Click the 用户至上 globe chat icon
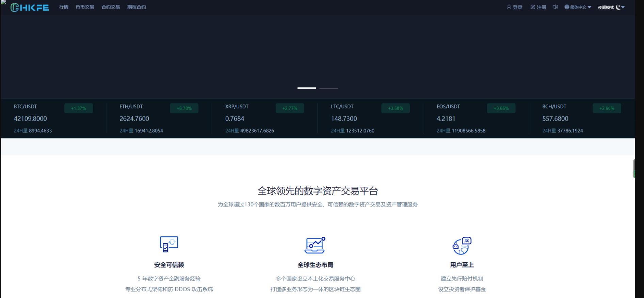The width and height of the screenshot is (644, 298). (462, 246)
